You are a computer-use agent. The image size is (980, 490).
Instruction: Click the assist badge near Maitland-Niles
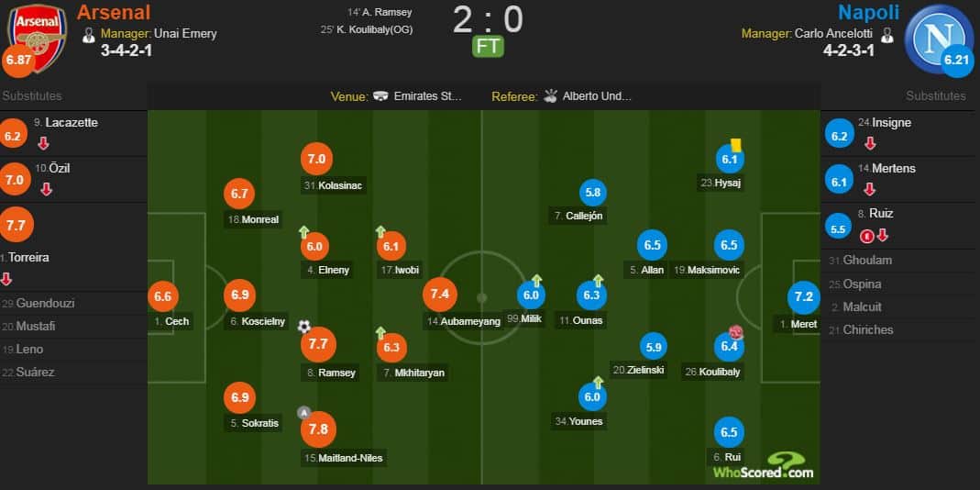[303, 412]
